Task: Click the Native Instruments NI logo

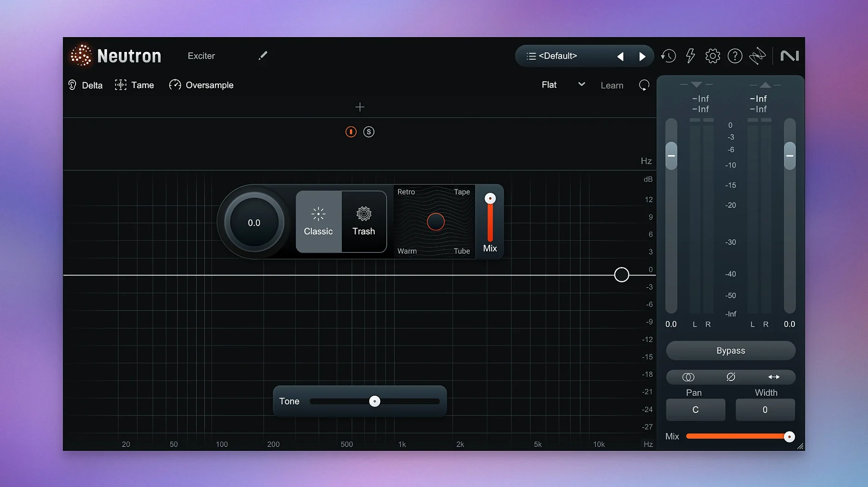Action: tap(790, 56)
